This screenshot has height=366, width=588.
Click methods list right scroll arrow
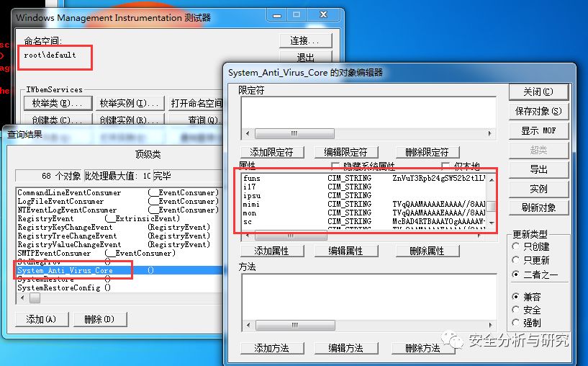(x=489, y=325)
